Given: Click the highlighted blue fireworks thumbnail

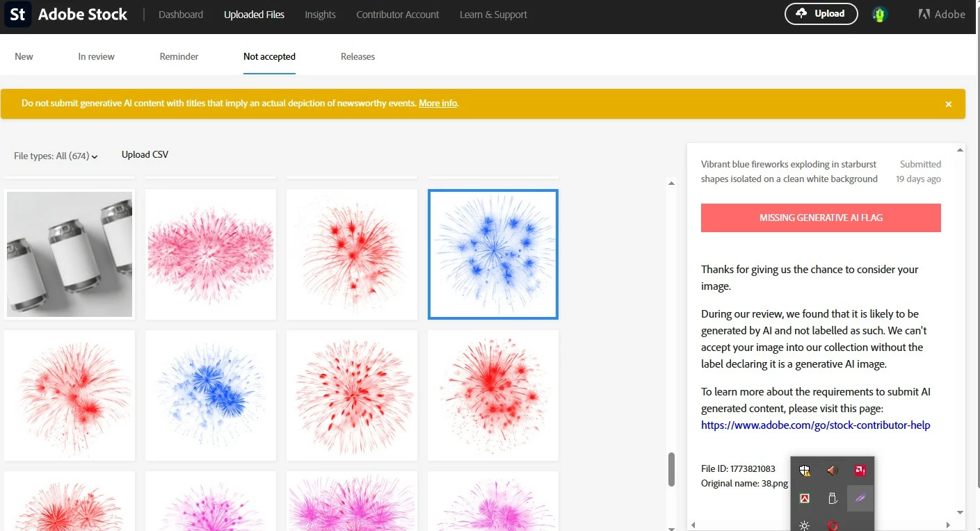Looking at the screenshot, I should (493, 254).
